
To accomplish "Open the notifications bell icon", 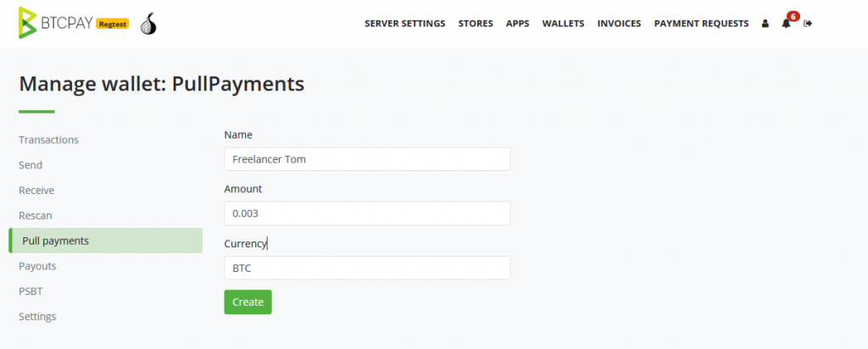I will 786,24.
